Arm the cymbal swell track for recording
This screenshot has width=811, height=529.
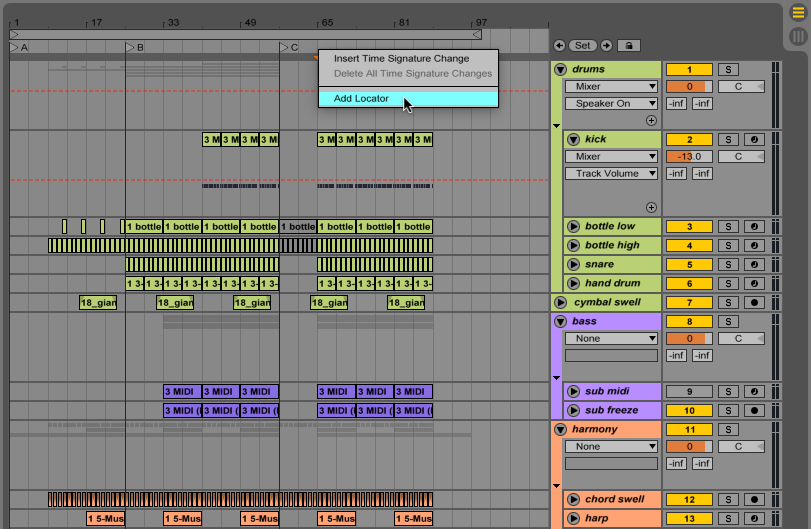[x=754, y=303]
